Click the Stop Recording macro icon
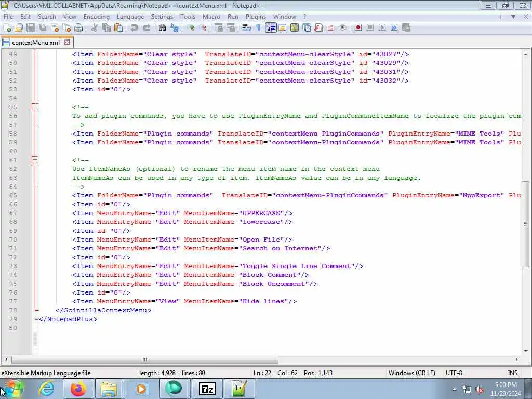Viewport: 532px width, 399px height. 370,28
